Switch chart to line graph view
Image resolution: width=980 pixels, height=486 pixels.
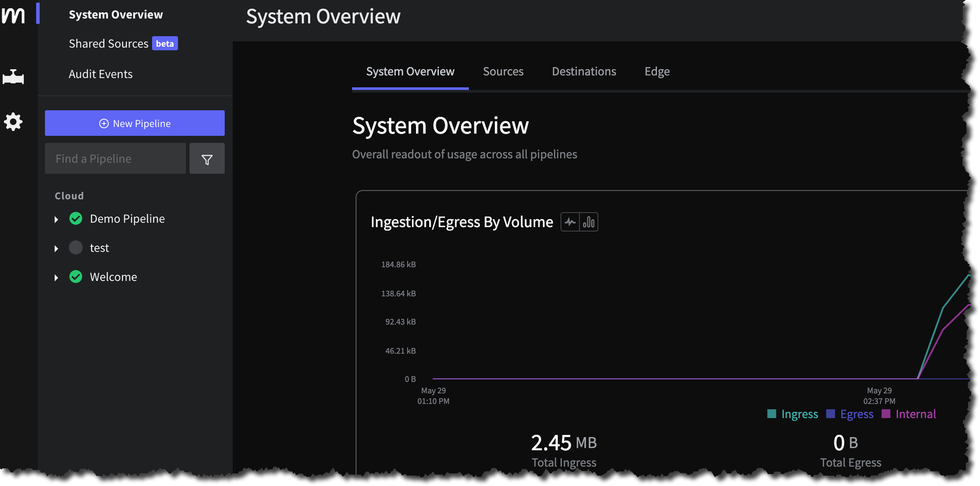[570, 222]
